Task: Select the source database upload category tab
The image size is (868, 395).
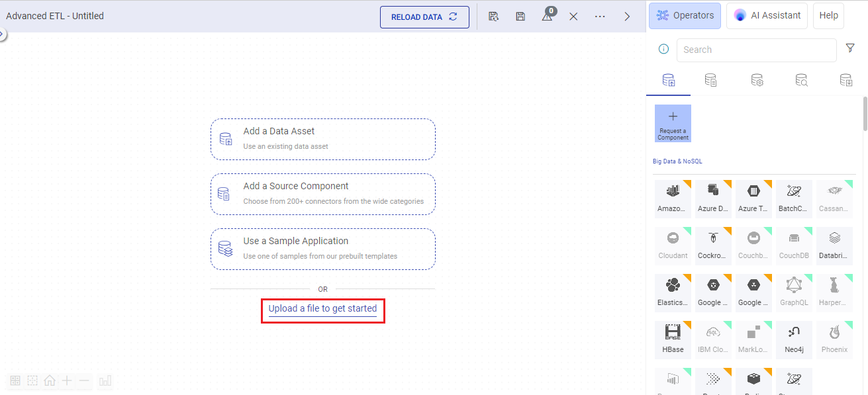Action: pyautogui.click(x=669, y=80)
